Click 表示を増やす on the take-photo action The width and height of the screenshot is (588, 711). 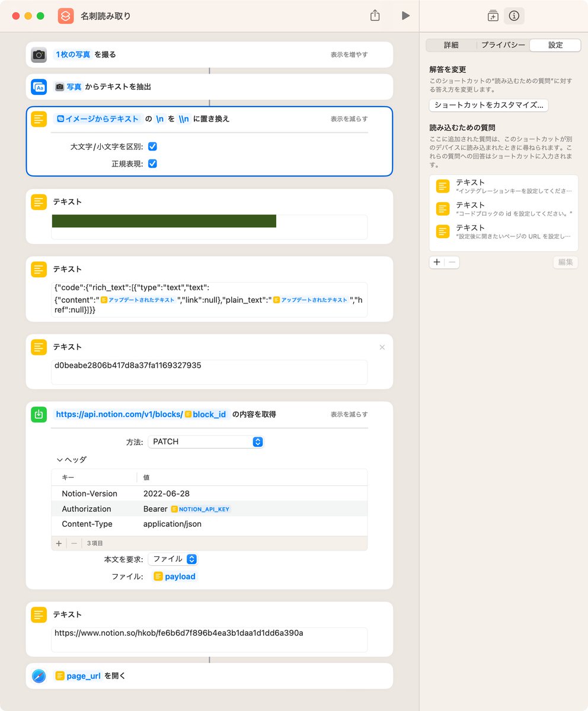[349, 55]
